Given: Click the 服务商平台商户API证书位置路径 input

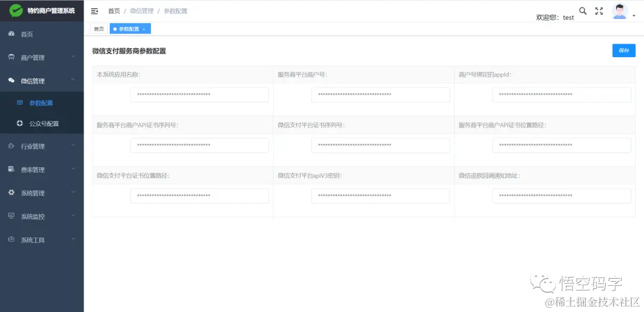Looking at the screenshot, I should click(x=562, y=145).
